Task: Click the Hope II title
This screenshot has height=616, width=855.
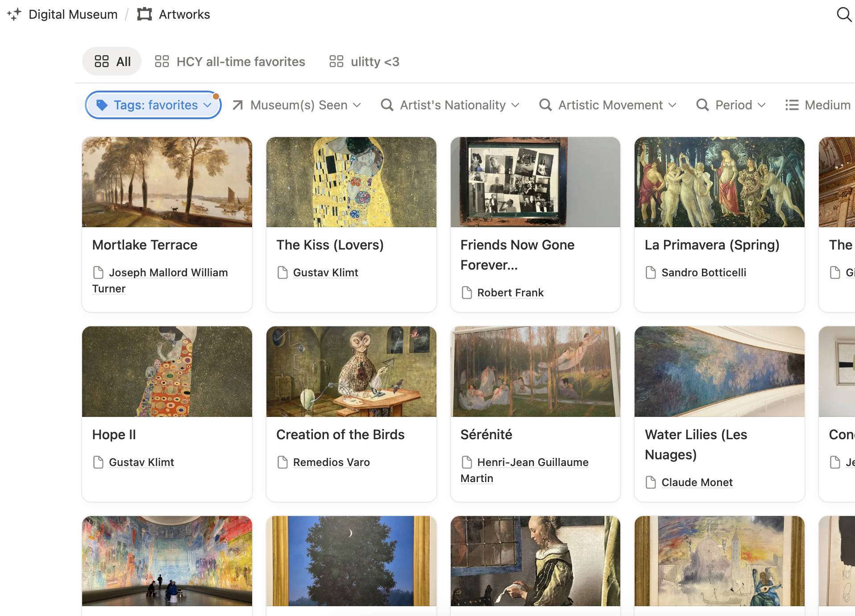Action: tap(114, 434)
